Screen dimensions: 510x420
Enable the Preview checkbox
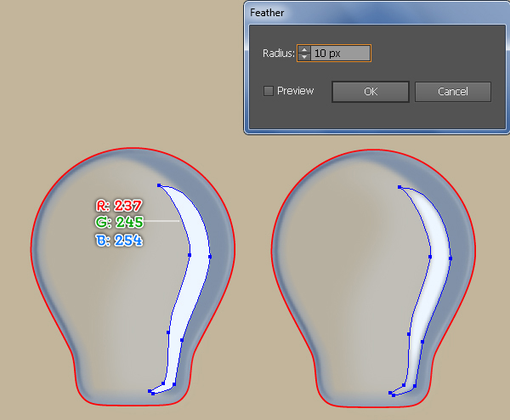pyautogui.click(x=269, y=91)
